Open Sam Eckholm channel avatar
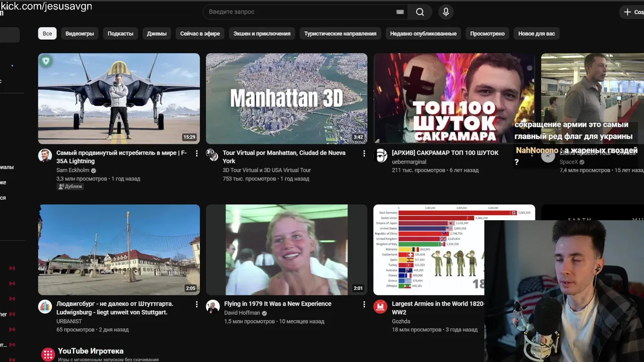 (x=45, y=155)
